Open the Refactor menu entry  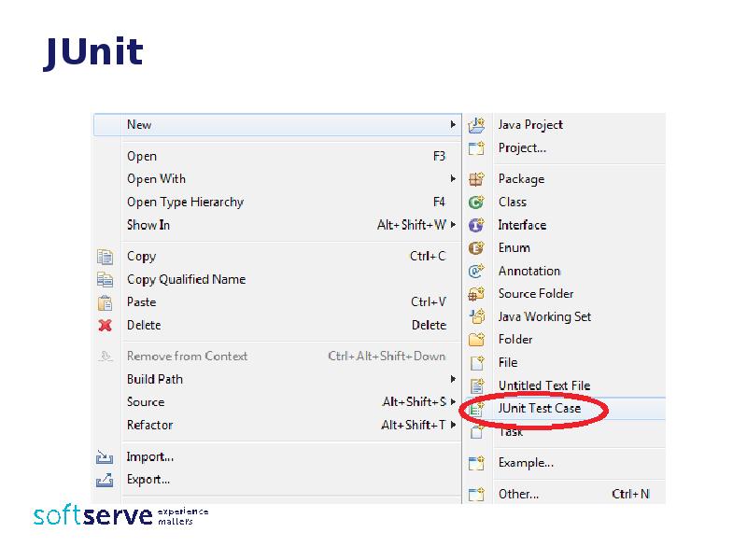click(149, 426)
